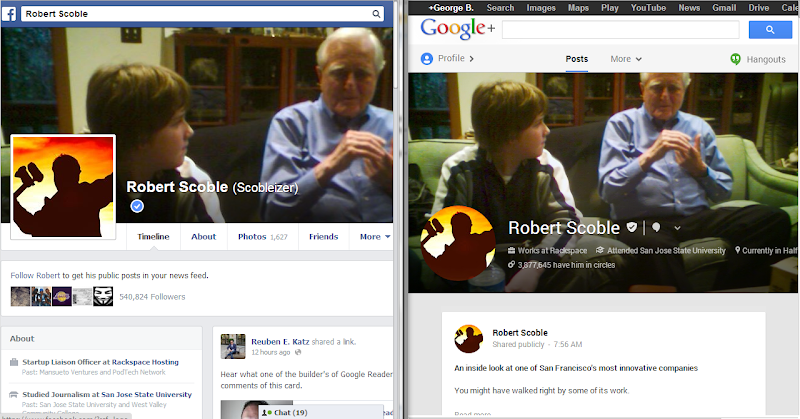The height and width of the screenshot is (419, 800).
Task: Open the Facebook About tab
Action: pos(204,236)
